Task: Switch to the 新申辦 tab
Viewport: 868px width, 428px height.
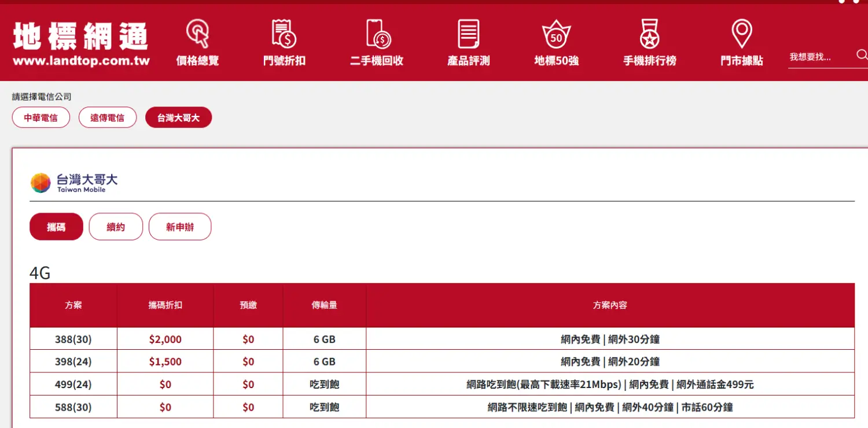Action: pyautogui.click(x=179, y=227)
